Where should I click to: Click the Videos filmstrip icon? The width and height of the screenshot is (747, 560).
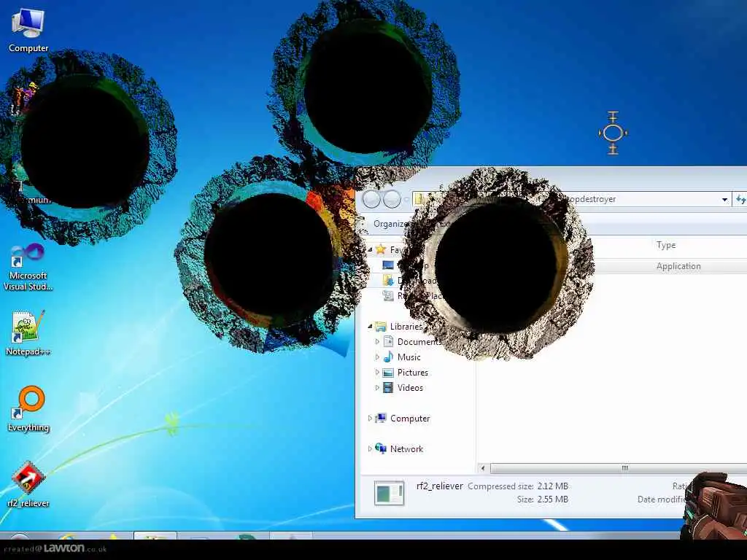coord(388,387)
